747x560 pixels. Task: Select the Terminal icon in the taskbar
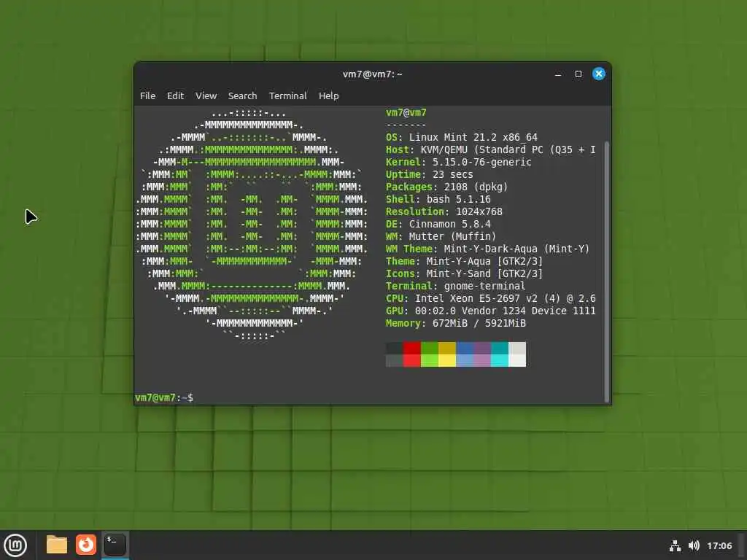115,545
